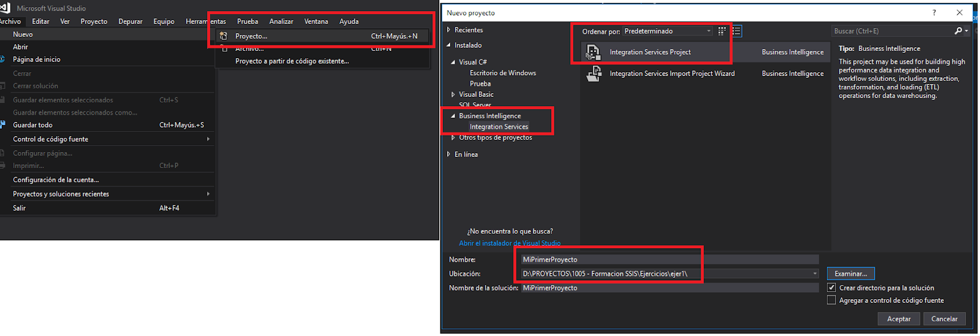980x336 pixels.
Task: Click the Nombre text field
Action: [669, 259]
